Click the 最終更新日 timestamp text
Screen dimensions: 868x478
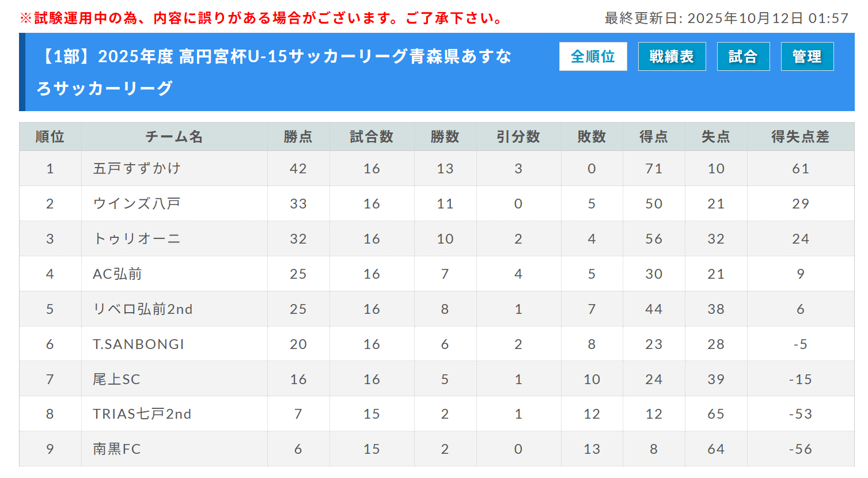point(726,18)
